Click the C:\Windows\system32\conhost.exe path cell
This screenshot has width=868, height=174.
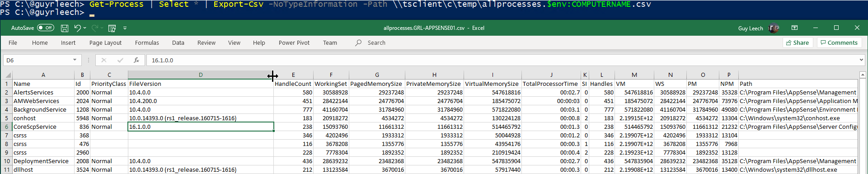click(x=798, y=118)
